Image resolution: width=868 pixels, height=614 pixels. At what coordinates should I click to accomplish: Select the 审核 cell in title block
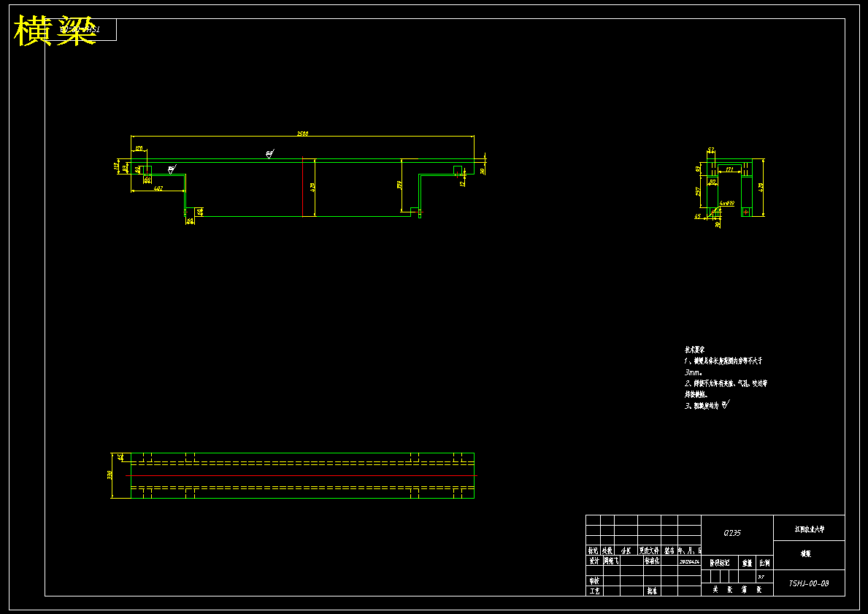point(594,580)
